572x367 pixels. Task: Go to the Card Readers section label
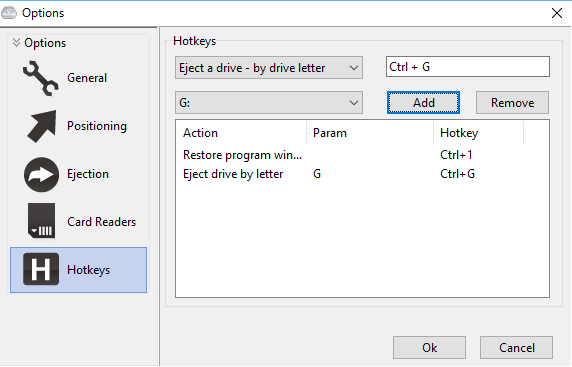pyautogui.click(x=101, y=222)
